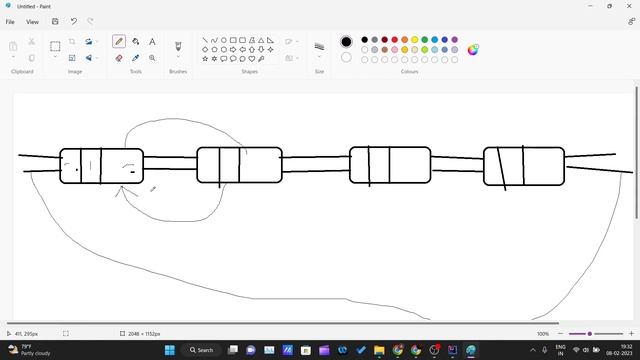The width and height of the screenshot is (640, 360).
Task: Pick the red colour swatch
Action: (395, 40)
